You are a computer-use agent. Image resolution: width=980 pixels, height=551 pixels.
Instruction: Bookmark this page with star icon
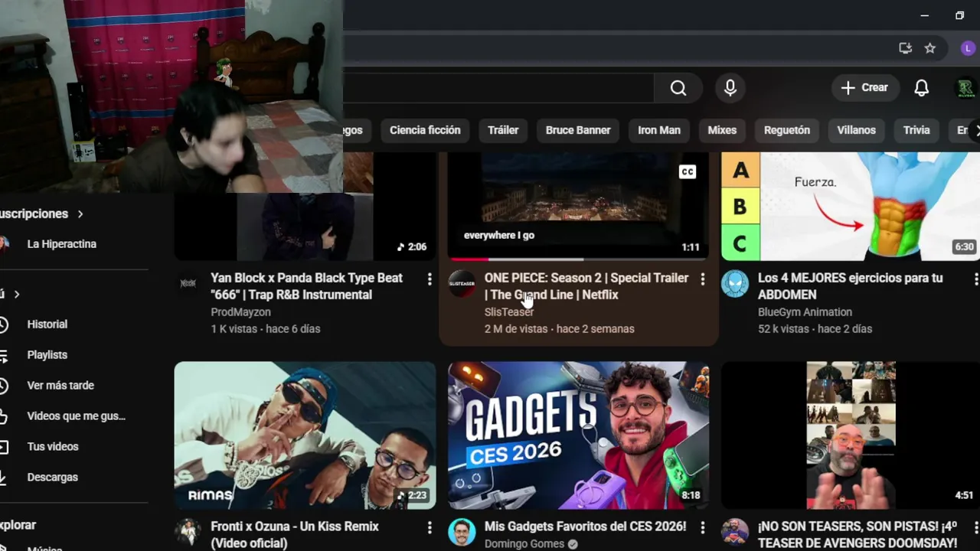pyautogui.click(x=930, y=48)
